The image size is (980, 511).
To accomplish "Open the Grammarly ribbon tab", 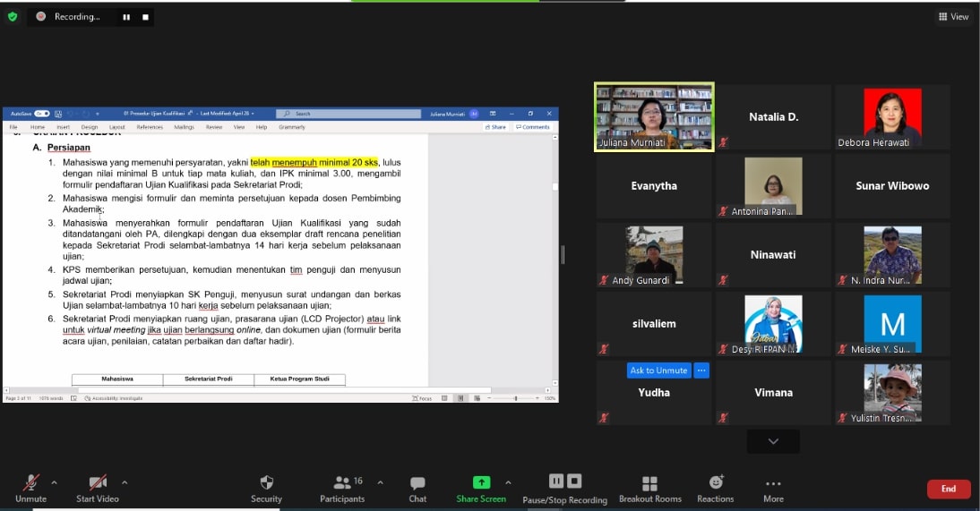I will pyautogui.click(x=292, y=127).
